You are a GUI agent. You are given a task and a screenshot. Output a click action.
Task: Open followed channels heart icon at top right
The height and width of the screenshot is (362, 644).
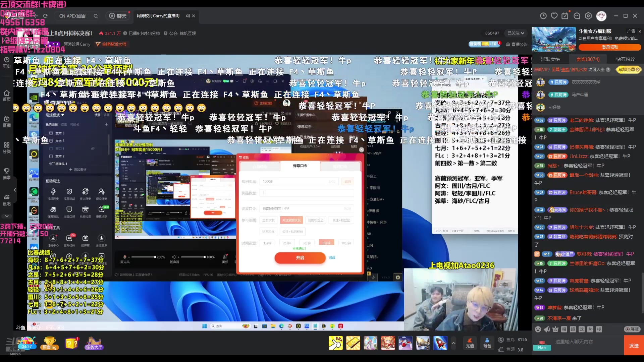(554, 16)
